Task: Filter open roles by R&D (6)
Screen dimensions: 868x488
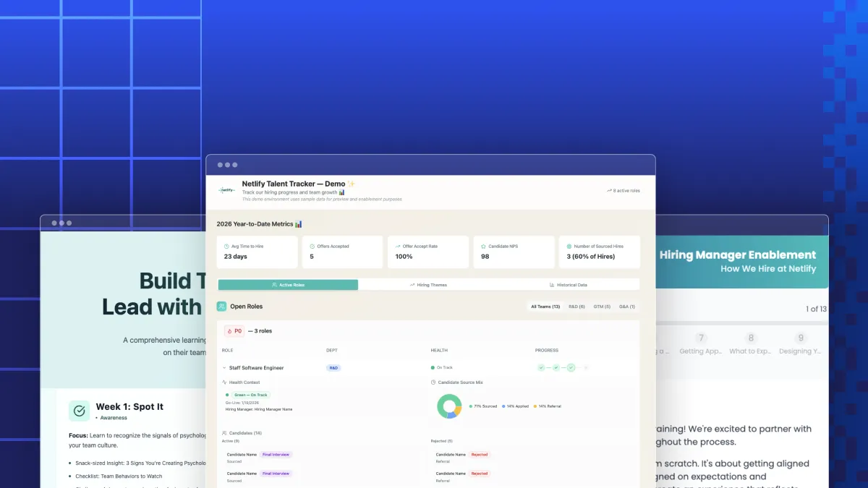Action: pos(576,307)
